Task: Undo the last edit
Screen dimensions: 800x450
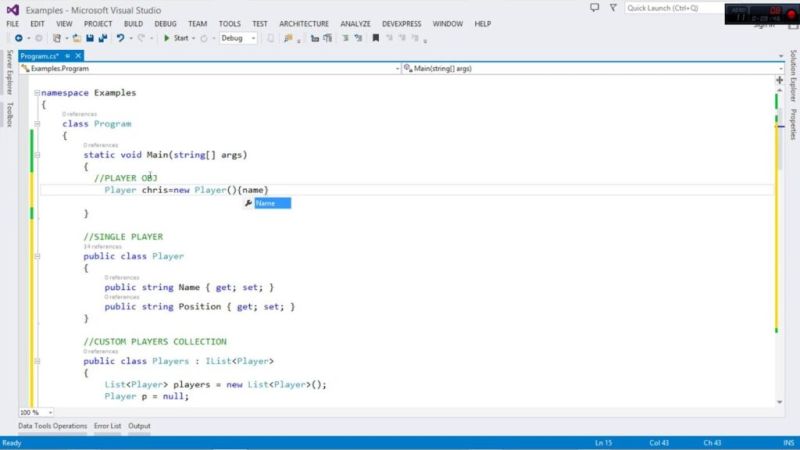Action: (120, 38)
